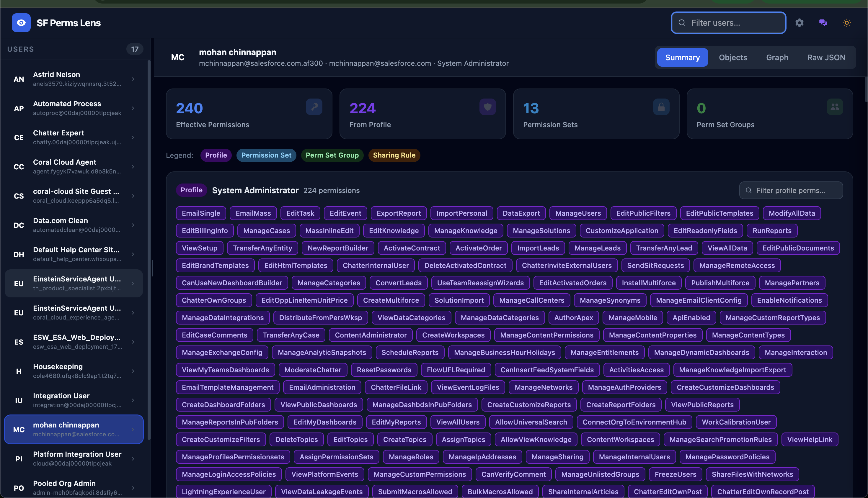Open the chat feedback icon

(823, 23)
